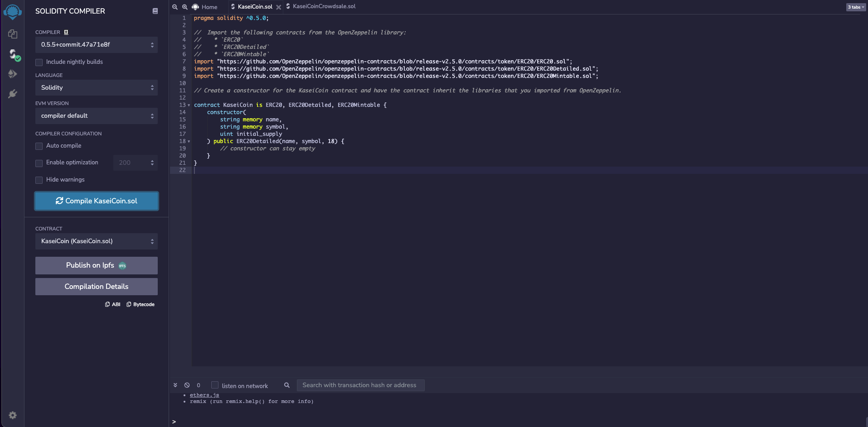Open the compiler version dropdown
The image size is (868, 427).
coord(96,45)
